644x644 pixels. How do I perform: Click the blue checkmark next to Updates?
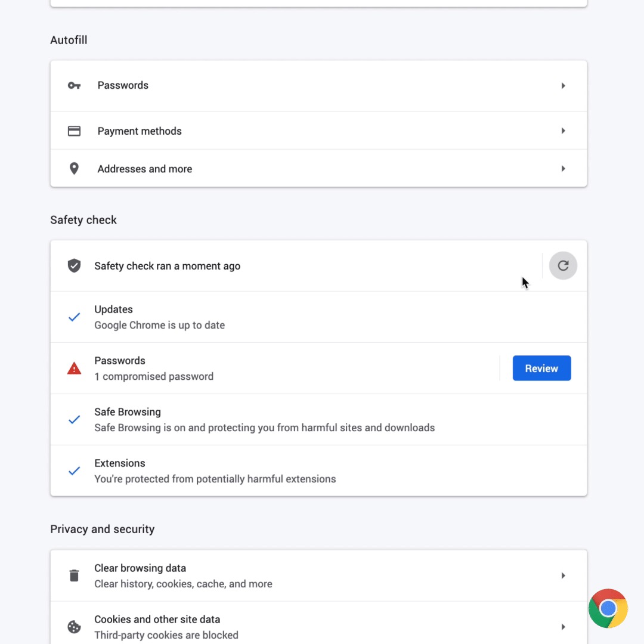tap(74, 317)
